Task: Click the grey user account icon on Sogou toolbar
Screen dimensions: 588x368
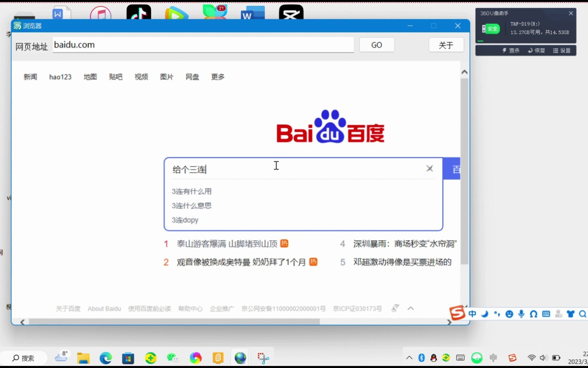Action: (x=558, y=314)
